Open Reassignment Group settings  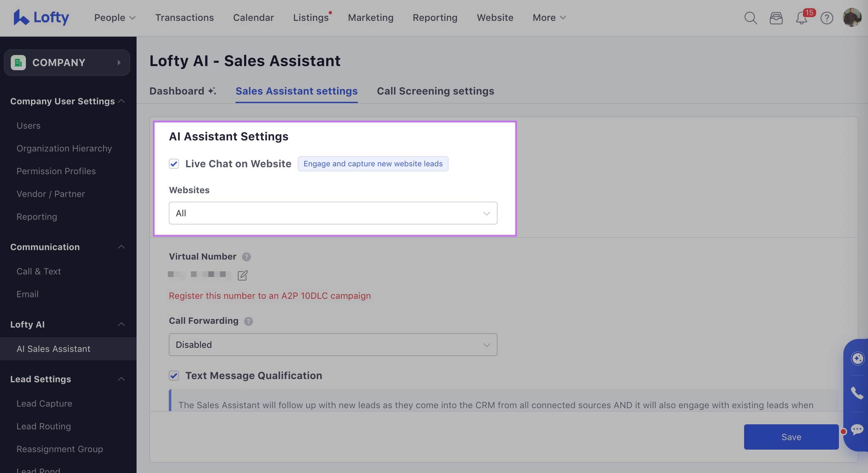pyautogui.click(x=60, y=449)
